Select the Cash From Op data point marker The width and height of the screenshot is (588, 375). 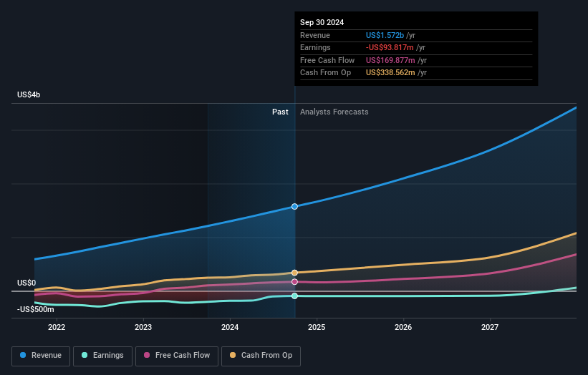tap(295, 273)
